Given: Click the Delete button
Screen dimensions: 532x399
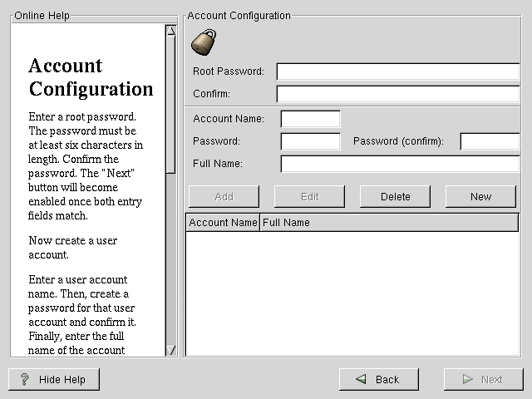Looking at the screenshot, I should click(x=396, y=197).
